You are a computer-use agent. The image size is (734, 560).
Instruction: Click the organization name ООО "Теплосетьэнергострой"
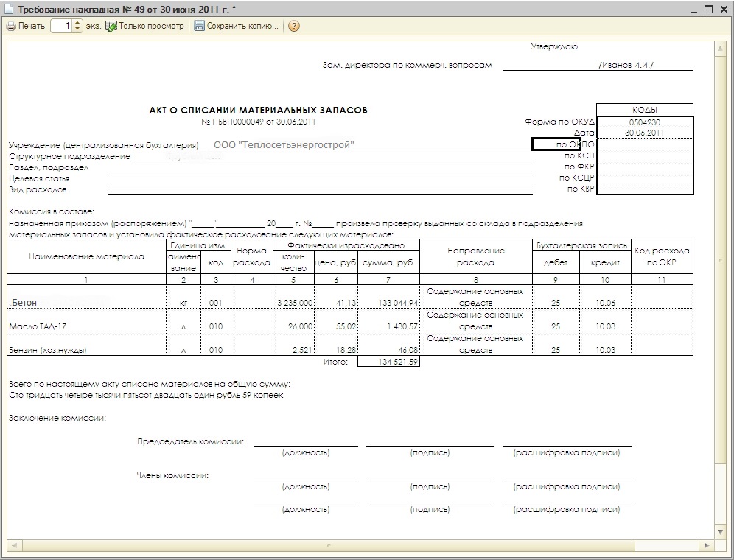pos(284,144)
